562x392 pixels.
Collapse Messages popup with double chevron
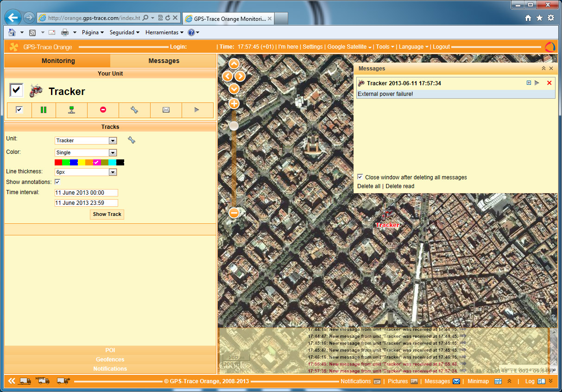click(x=543, y=68)
